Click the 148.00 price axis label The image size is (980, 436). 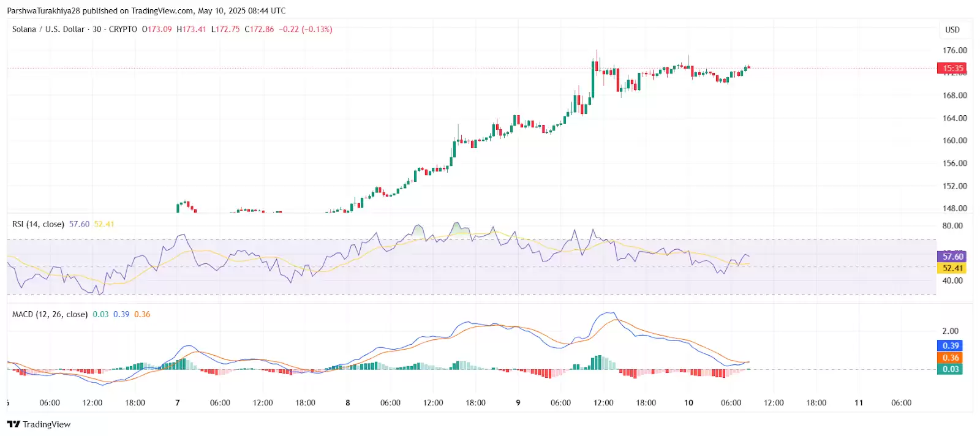(x=955, y=208)
